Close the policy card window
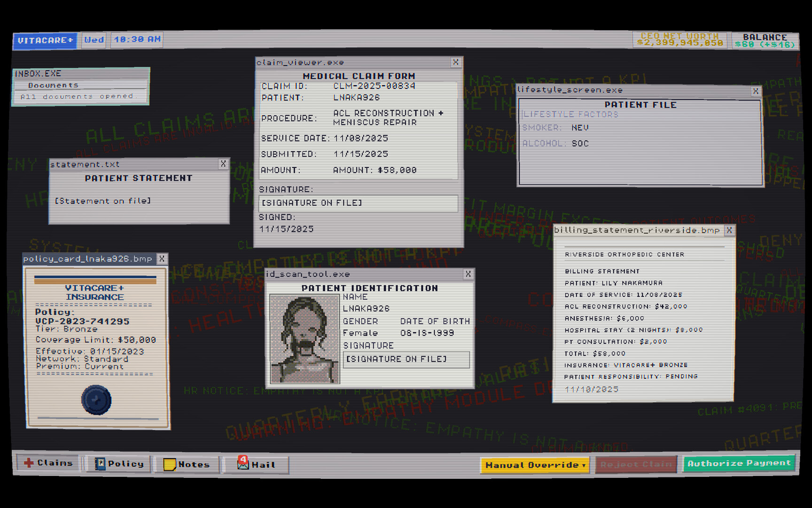Screen dimensions: 812x508 pyautogui.click(x=162, y=259)
